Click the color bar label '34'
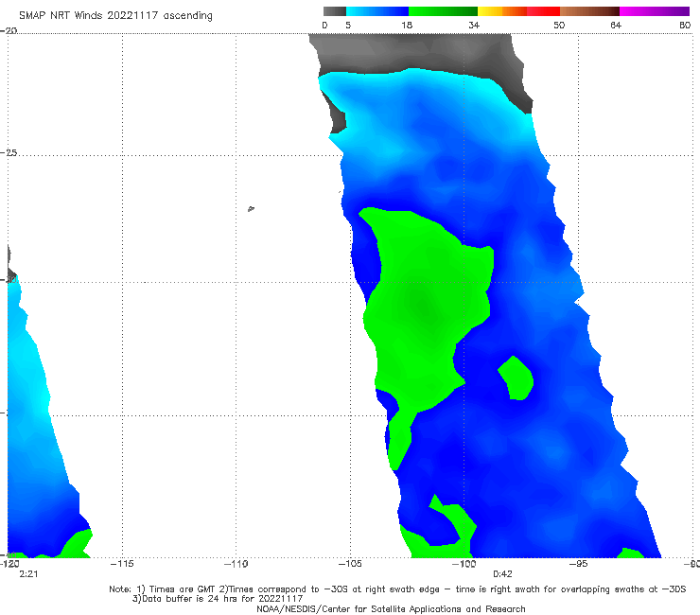This screenshot has height=615, width=700. click(474, 26)
